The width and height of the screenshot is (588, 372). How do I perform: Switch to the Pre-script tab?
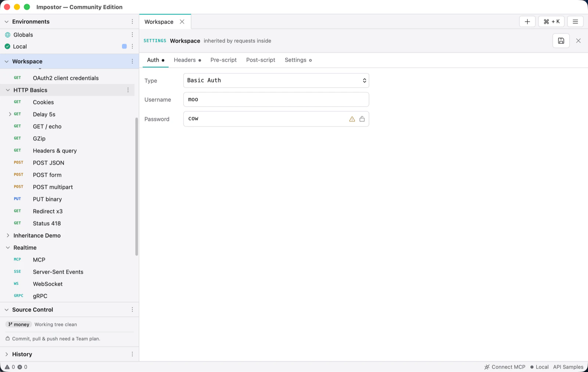223,60
